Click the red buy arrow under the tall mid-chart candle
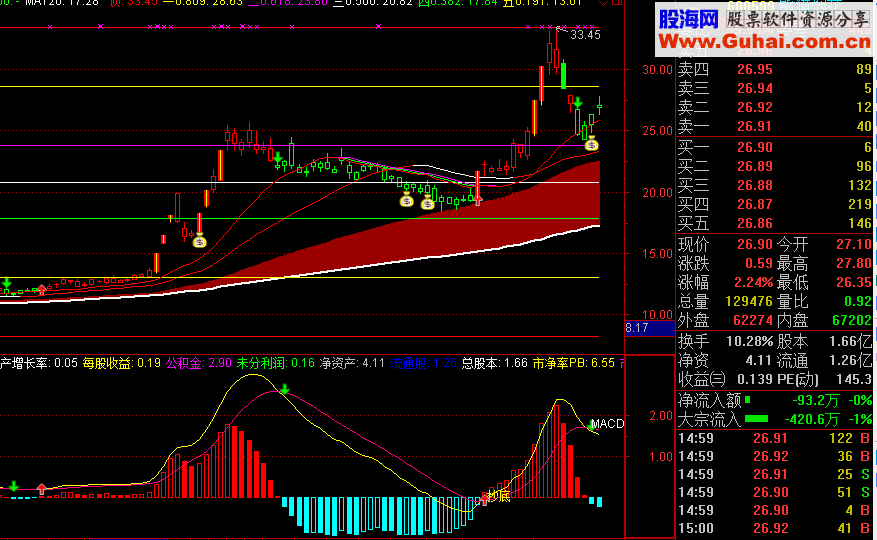The width and height of the screenshot is (877, 540). (x=478, y=200)
